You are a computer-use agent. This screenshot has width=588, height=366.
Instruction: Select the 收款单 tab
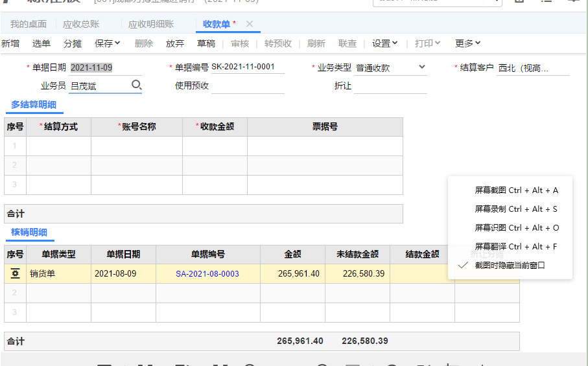point(217,25)
